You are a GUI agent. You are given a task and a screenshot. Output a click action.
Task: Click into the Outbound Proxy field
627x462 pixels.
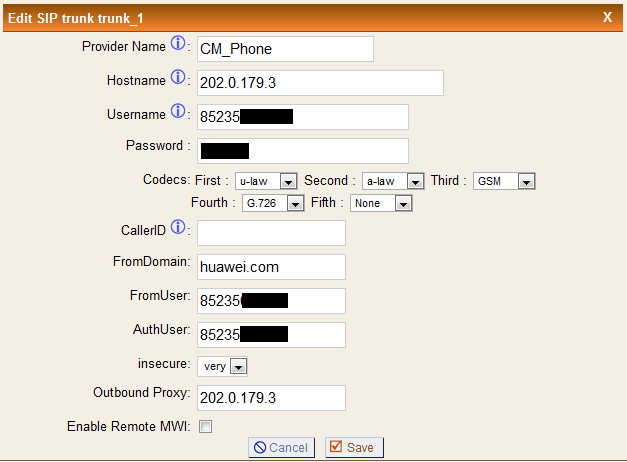pyautogui.click(x=271, y=398)
